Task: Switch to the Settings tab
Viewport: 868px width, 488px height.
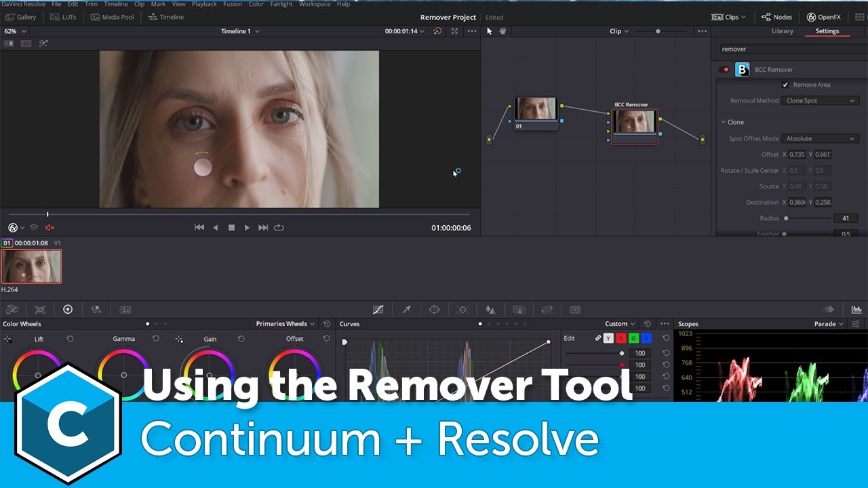Action: tap(827, 31)
